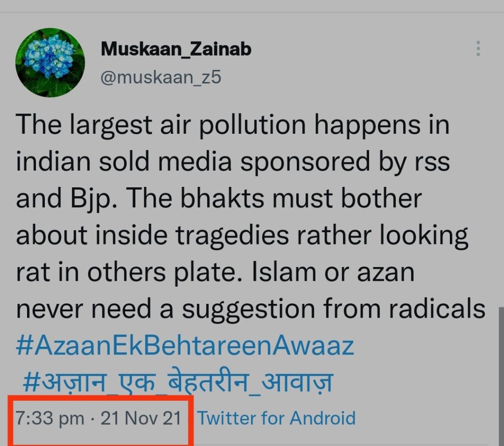This screenshot has height=446, width=504.
Task: Click the word "azan" in the tweet
Action: [387, 273]
